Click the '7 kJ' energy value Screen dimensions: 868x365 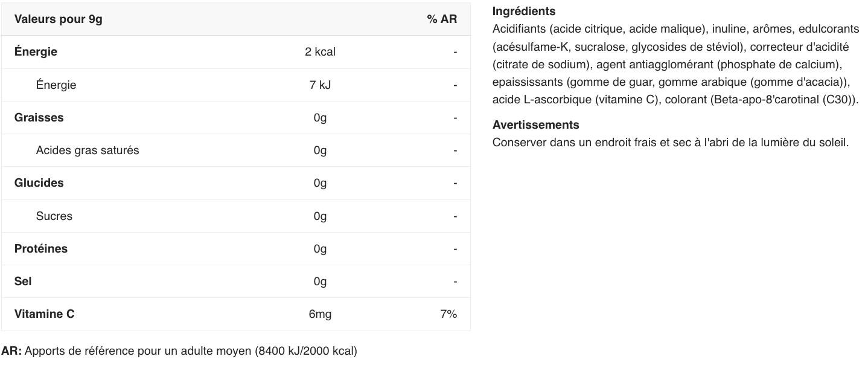pos(320,85)
